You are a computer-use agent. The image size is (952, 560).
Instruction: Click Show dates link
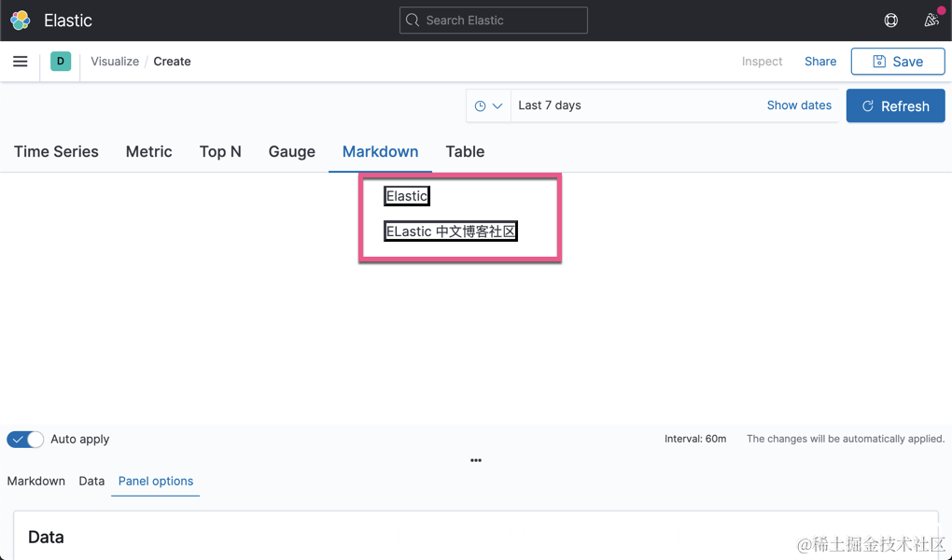pos(799,105)
